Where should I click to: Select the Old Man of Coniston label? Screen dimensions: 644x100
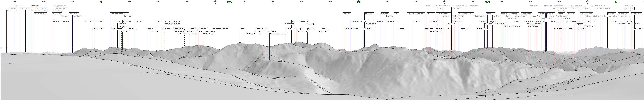coord(119,13)
